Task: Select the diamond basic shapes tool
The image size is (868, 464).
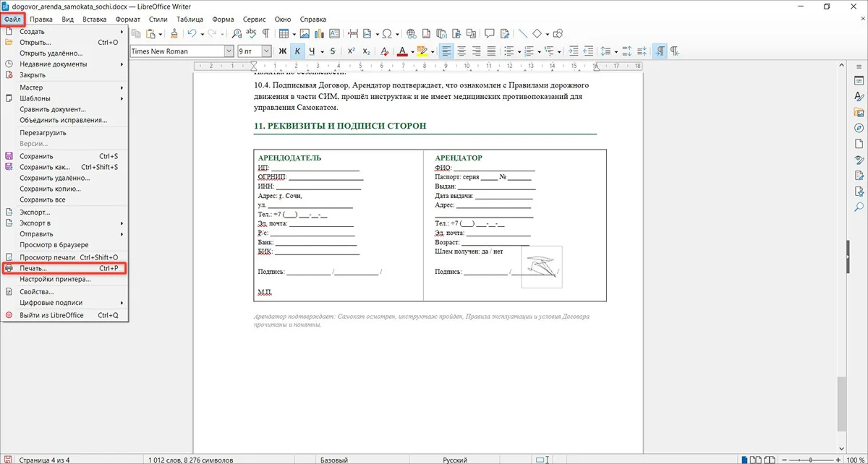Action: (537, 33)
